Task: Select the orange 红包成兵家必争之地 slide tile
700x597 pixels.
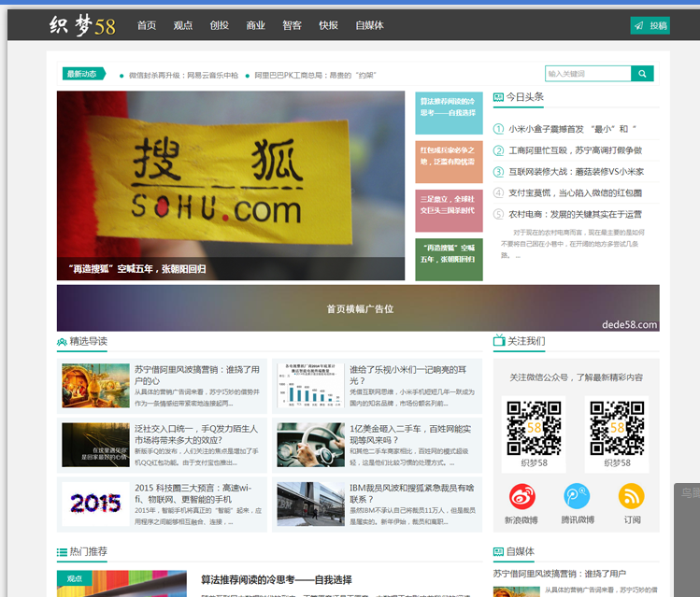Action: point(449,162)
